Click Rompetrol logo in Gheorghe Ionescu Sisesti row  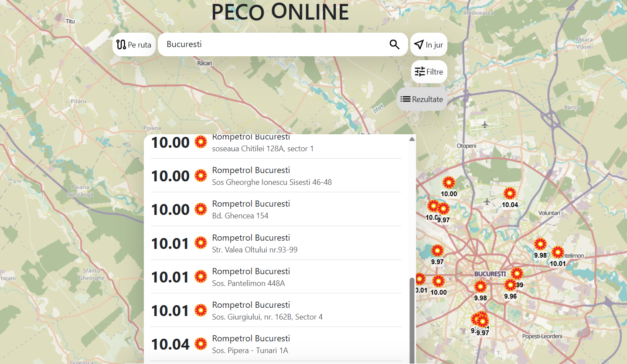[201, 176]
